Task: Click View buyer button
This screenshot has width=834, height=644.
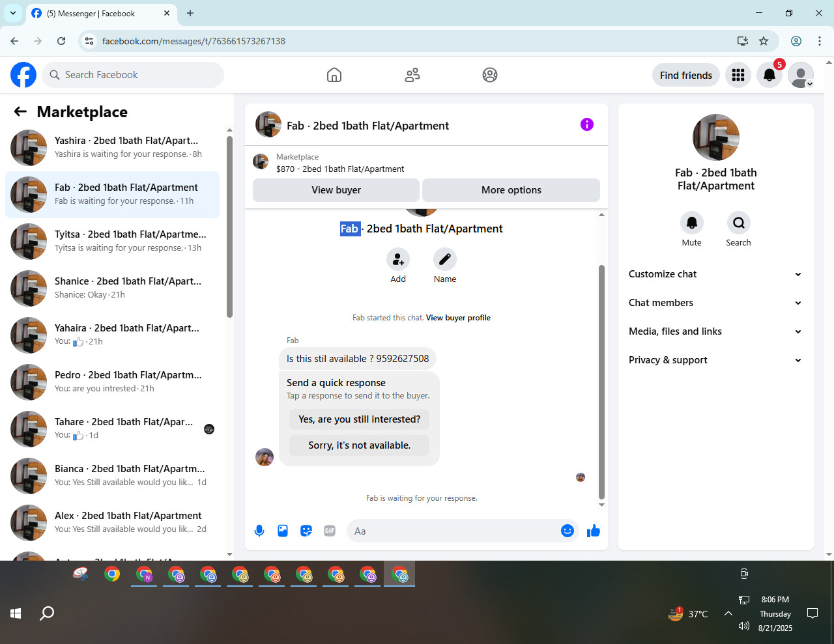Action: click(x=336, y=190)
